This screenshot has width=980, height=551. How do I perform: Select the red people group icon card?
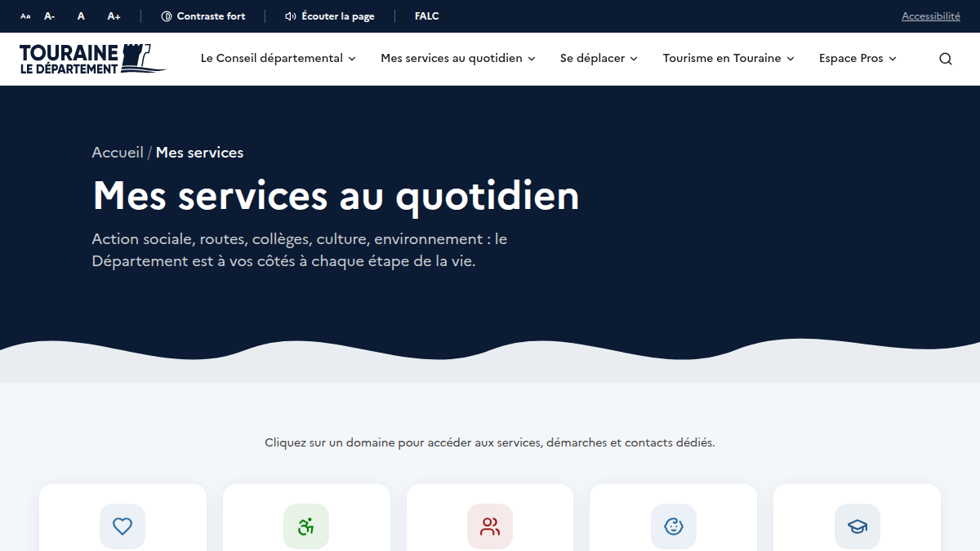(x=490, y=518)
